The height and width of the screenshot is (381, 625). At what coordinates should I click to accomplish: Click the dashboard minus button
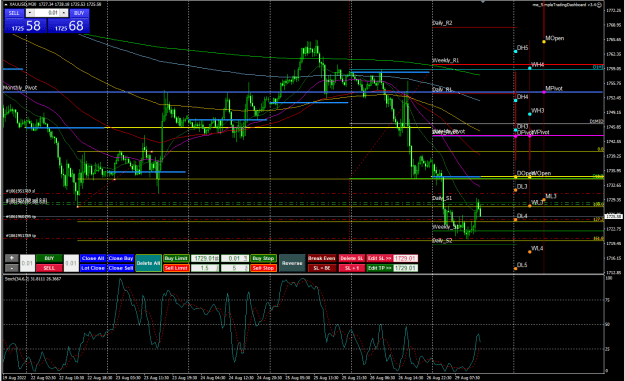12,268
